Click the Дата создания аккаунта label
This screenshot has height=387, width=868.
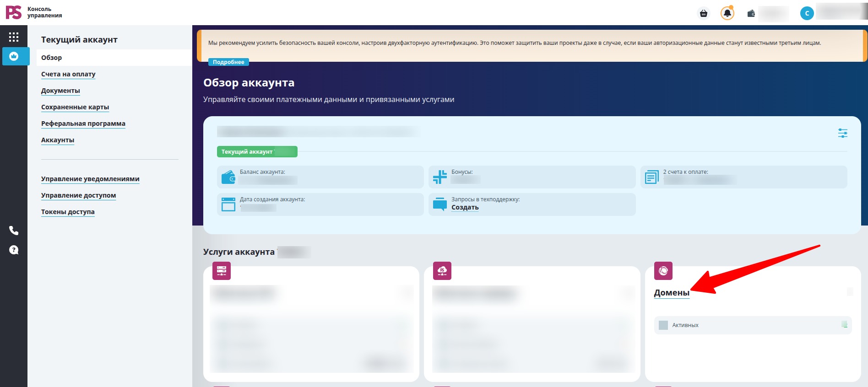click(272, 199)
